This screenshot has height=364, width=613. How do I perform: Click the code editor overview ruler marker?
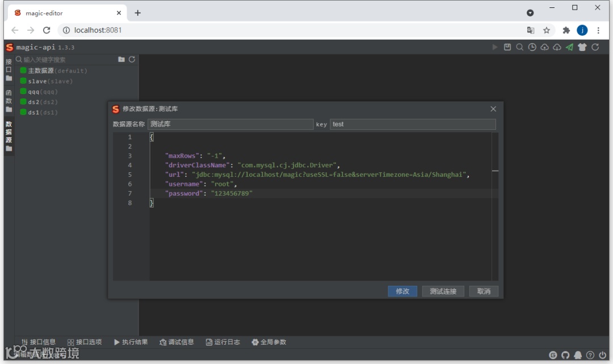pyautogui.click(x=495, y=171)
